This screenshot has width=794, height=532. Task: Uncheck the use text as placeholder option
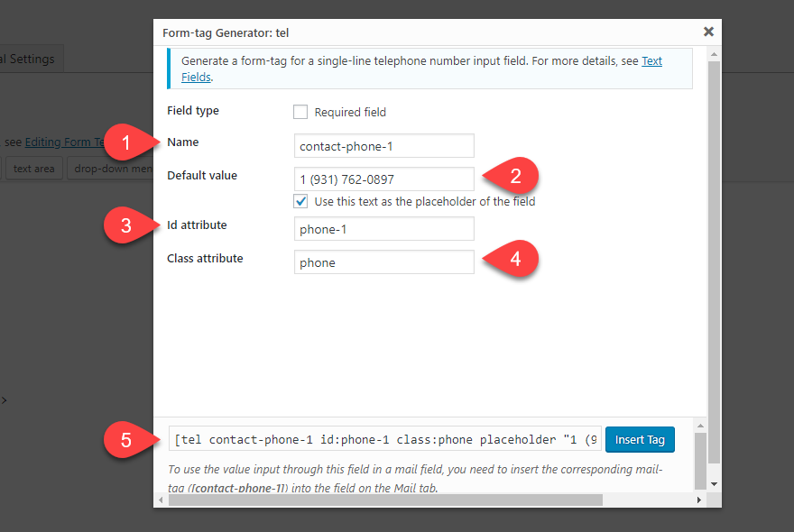click(300, 201)
